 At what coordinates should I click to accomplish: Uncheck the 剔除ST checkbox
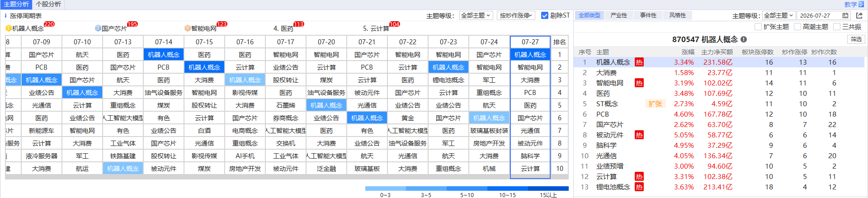(x=544, y=15)
